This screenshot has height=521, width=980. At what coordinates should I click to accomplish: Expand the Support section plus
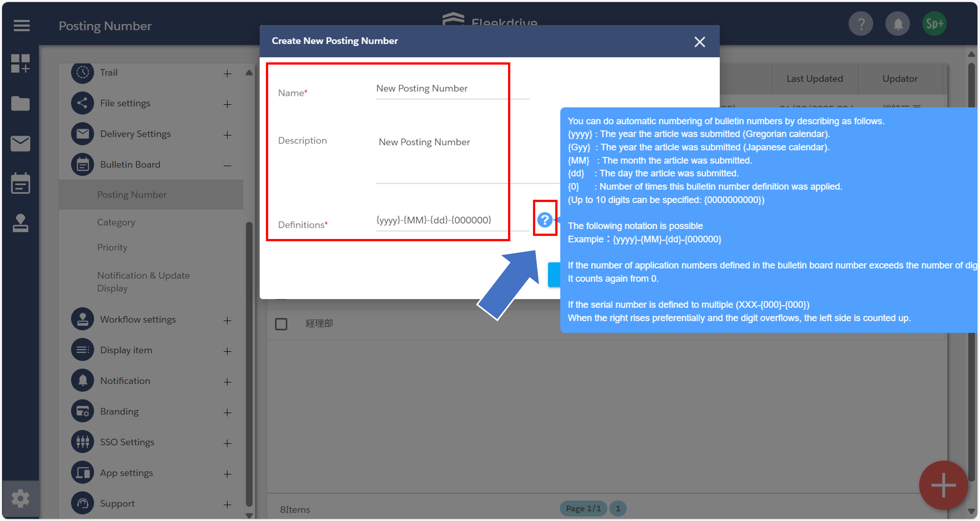(227, 505)
